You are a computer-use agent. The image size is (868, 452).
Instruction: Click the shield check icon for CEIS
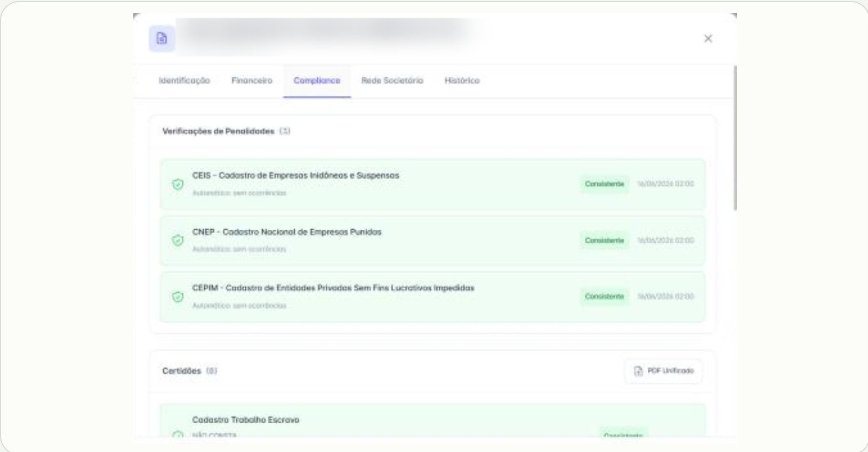point(178,184)
